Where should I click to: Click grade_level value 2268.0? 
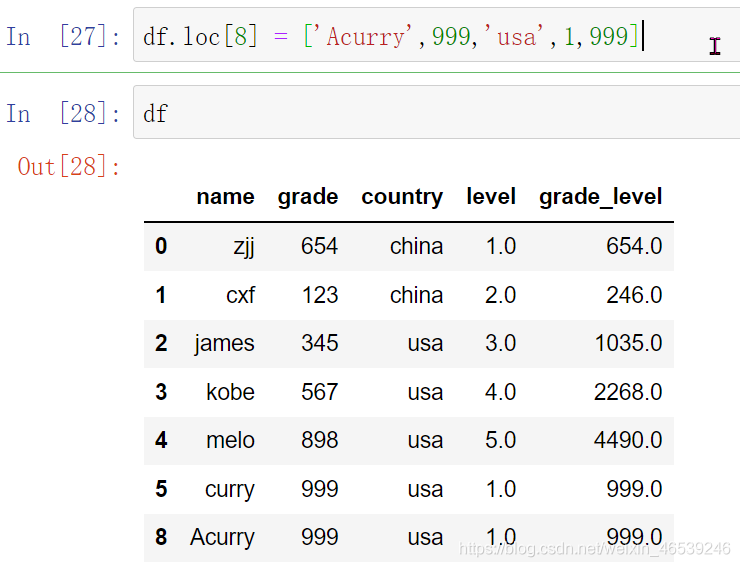(628, 392)
